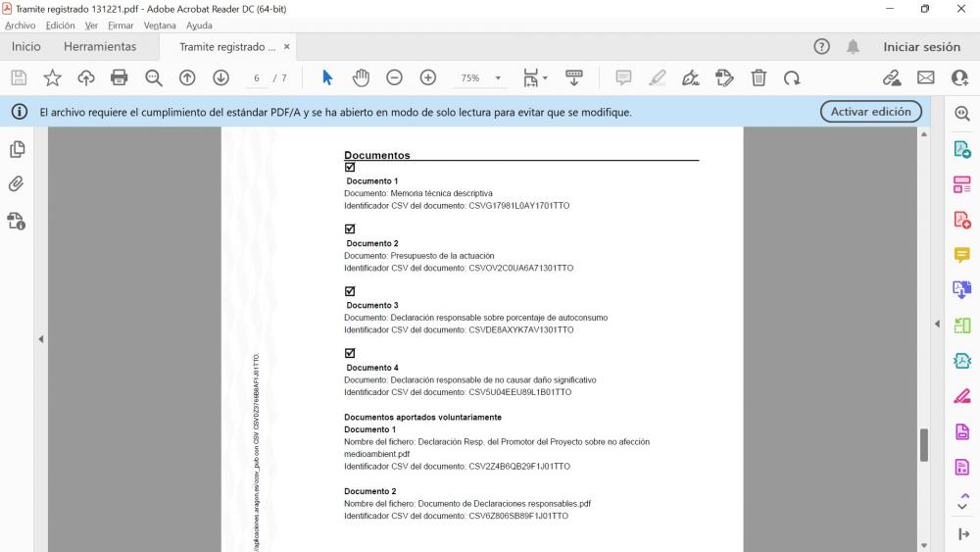
Task: Expand the left navigation pane arrow
Action: [x=41, y=339]
